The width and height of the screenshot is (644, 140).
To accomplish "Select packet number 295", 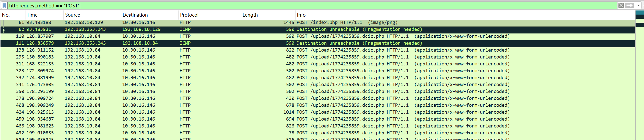I will [x=318, y=57].
